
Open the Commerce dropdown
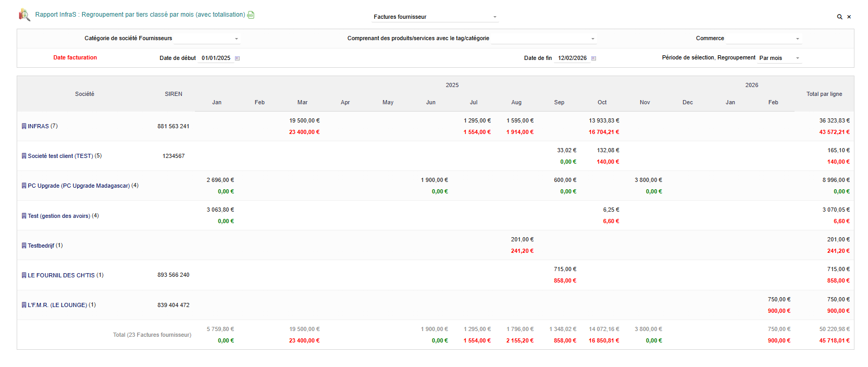coord(764,39)
